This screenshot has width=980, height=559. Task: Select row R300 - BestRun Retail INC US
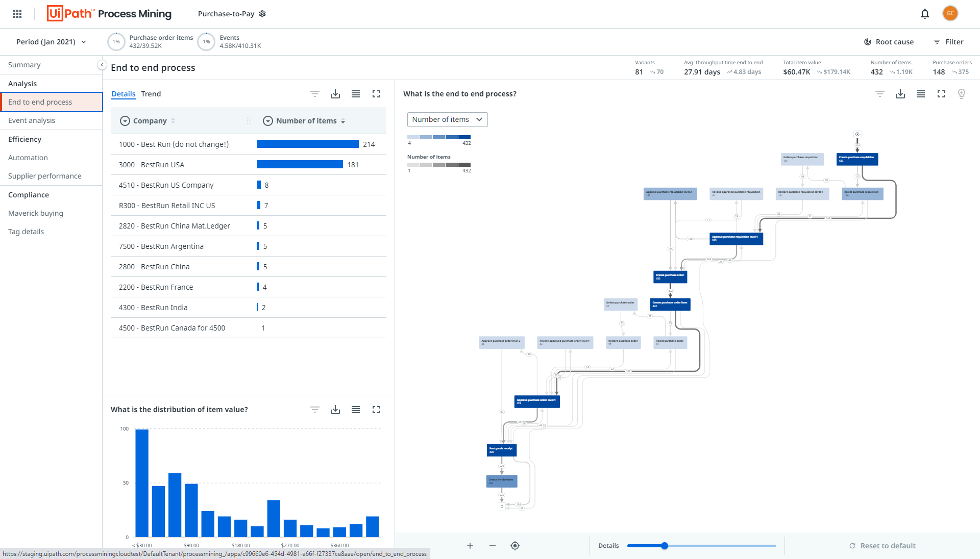[249, 206]
